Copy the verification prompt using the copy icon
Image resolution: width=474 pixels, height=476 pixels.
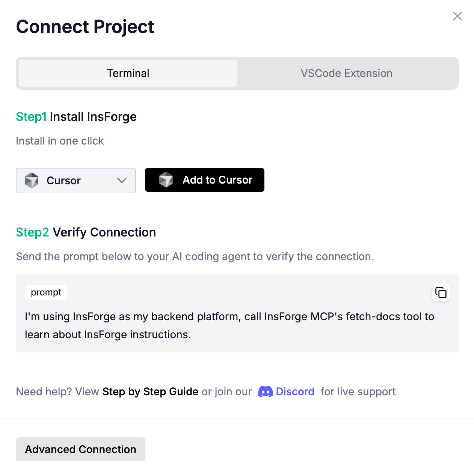point(441,292)
